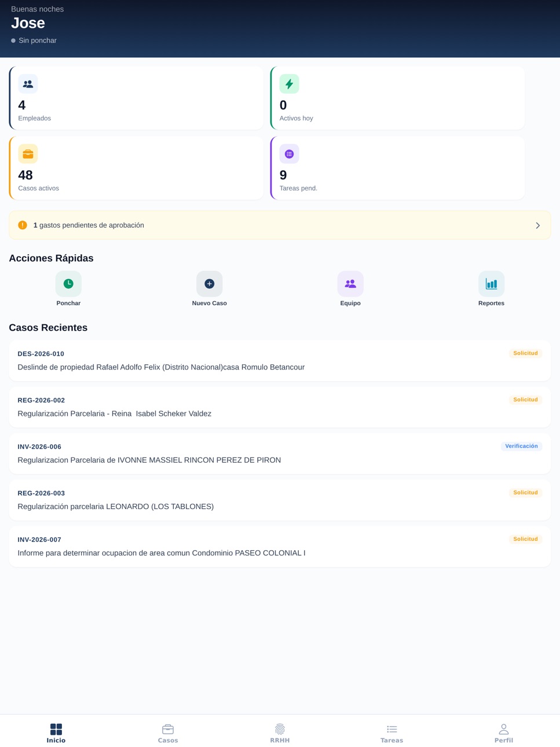Open gastos pendientes de aprobación banner
This screenshot has height=747, width=560.
click(280, 225)
